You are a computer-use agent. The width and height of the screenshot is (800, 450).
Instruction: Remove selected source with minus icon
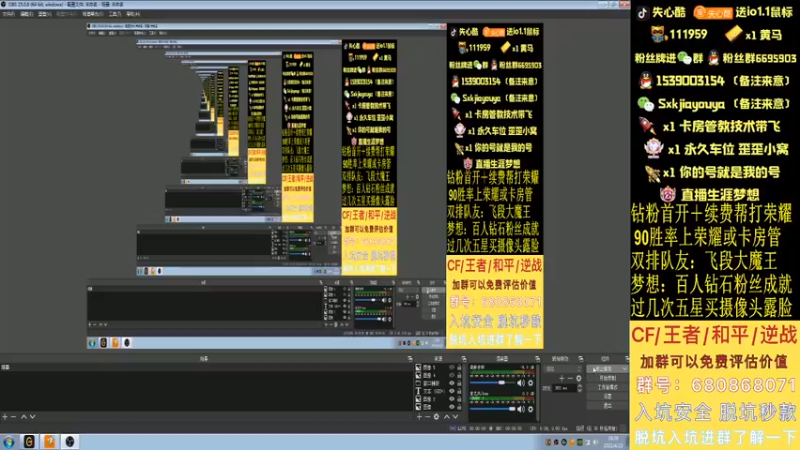click(x=428, y=417)
